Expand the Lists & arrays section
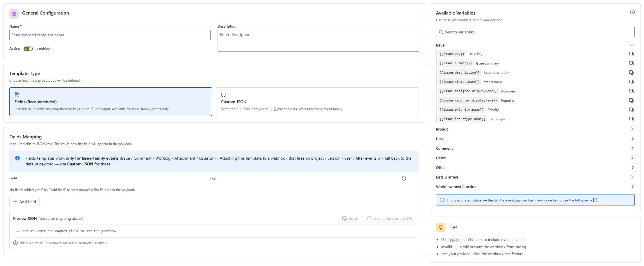Image resolution: width=644 pixels, height=266 pixels. [535, 177]
